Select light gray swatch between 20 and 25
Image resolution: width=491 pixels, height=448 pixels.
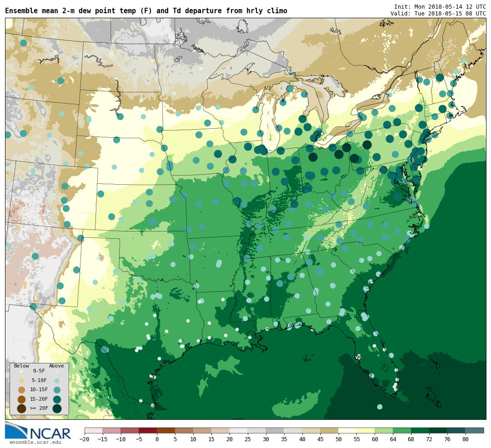239,430
